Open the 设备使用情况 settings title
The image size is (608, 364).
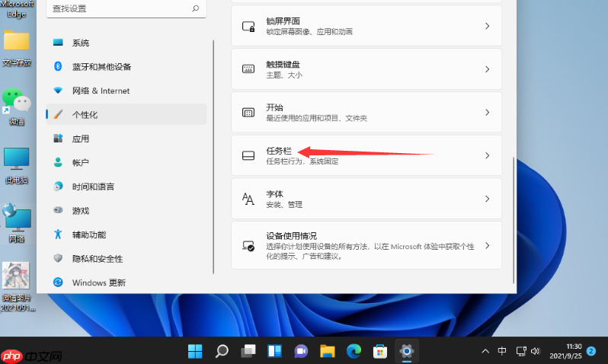tap(291, 236)
